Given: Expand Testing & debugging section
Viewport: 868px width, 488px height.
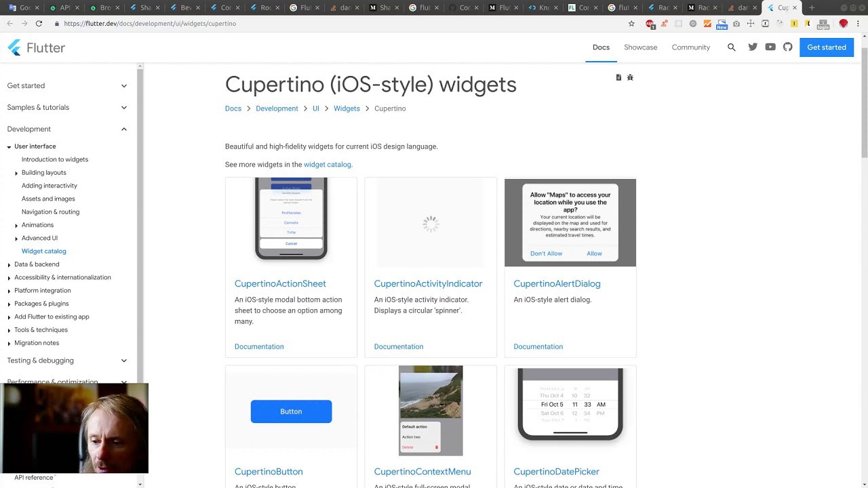Looking at the screenshot, I should (x=67, y=361).
